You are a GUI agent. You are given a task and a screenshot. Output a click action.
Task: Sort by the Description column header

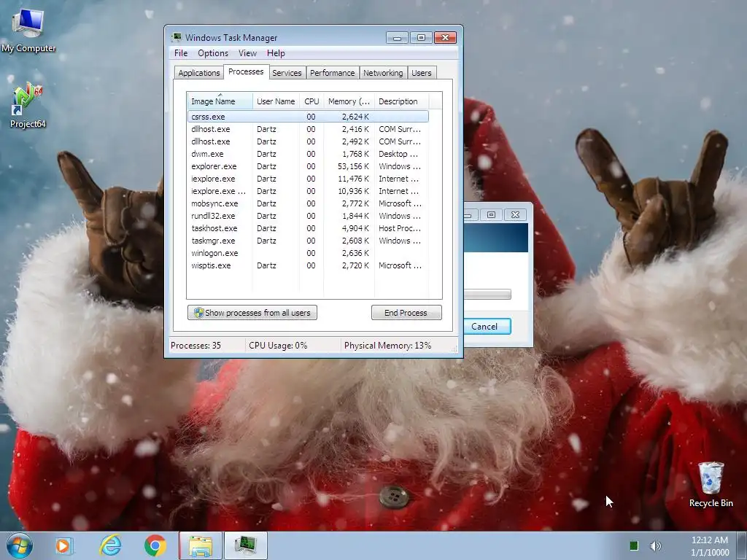[402, 101]
